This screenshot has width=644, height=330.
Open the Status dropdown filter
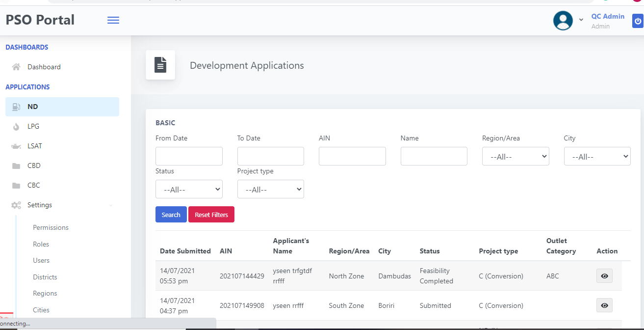189,189
